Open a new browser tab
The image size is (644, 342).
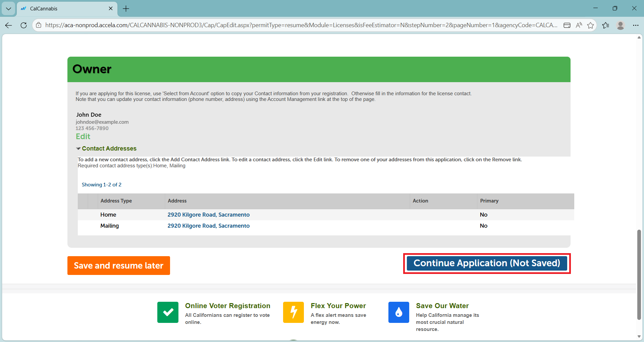tap(126, 9)
